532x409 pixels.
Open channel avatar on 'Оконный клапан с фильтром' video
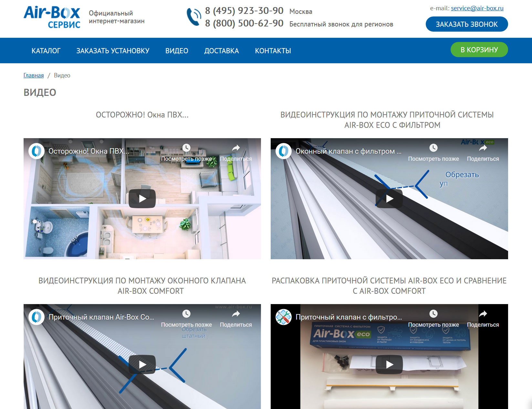coord(284,151)
